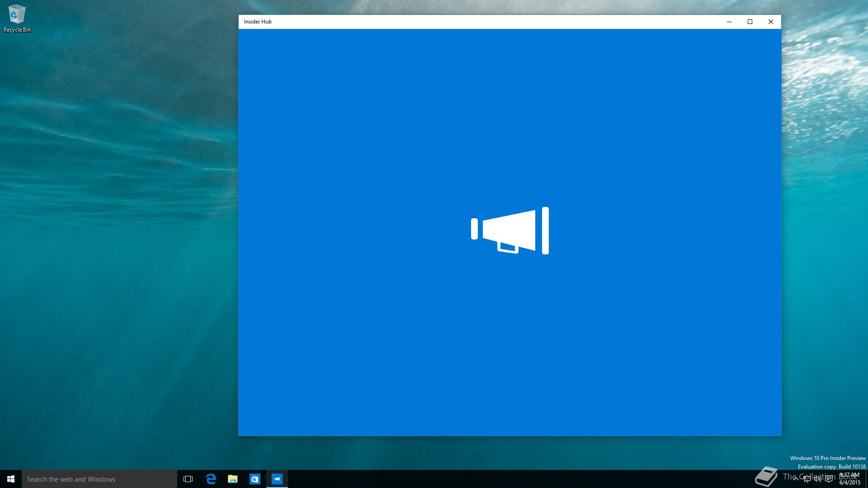868x488 pixels.
Task: Open File Explorer from the taskbar
Action: [x=233, y=479]
